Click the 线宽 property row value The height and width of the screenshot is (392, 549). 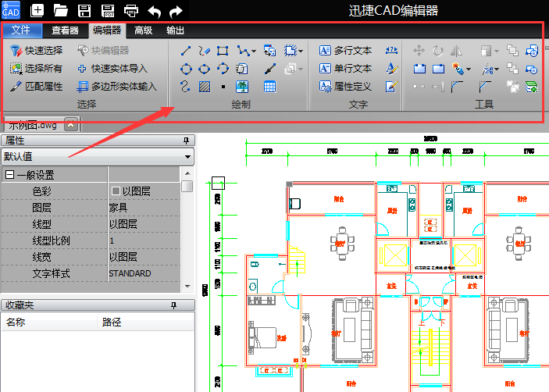[144, 257]
